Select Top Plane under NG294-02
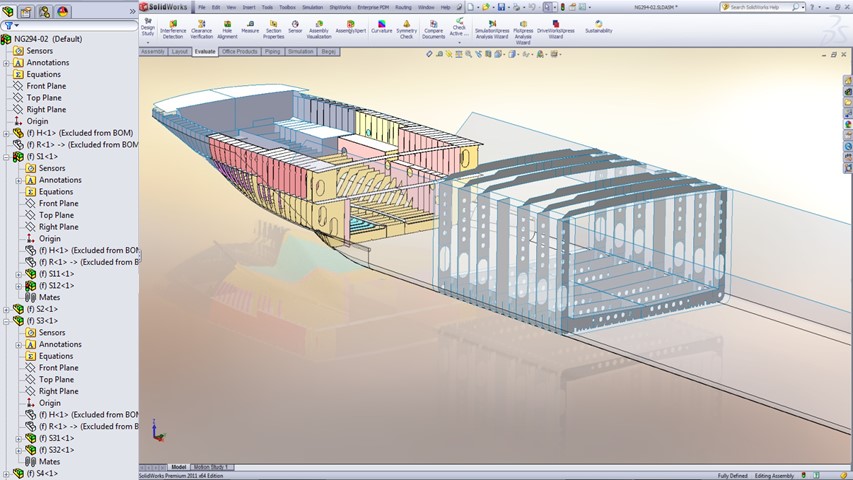This screenshot has width=853, height=480. point(44,98)
